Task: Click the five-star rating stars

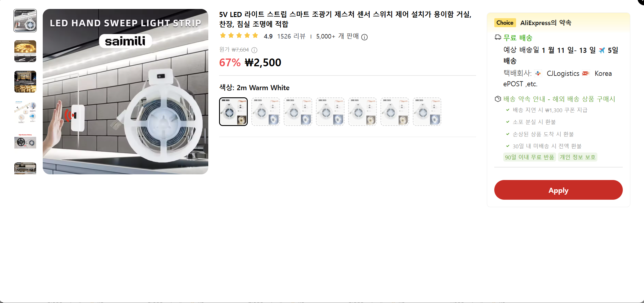Action: (x=239, y=36)
